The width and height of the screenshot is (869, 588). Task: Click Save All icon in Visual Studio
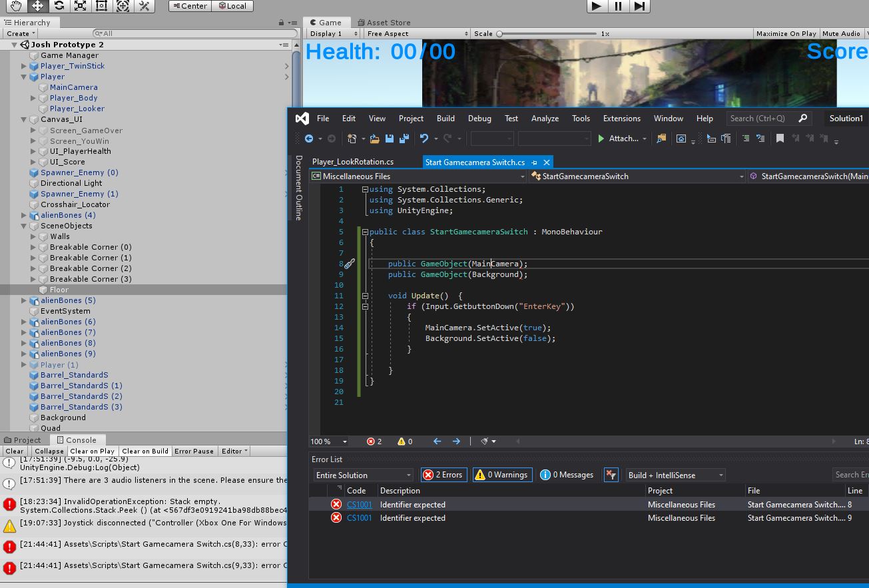click(x=404, y=139)
